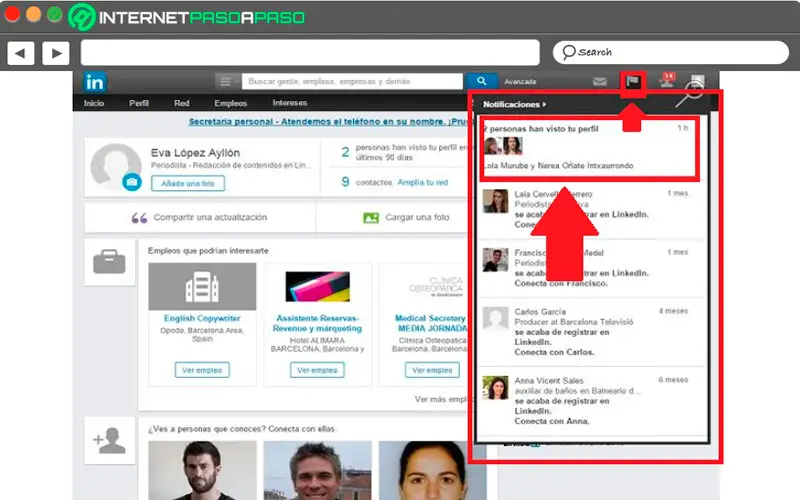800x500 pixels.
Task: Click the Amplía tu red link
Action: pos(422,182)
